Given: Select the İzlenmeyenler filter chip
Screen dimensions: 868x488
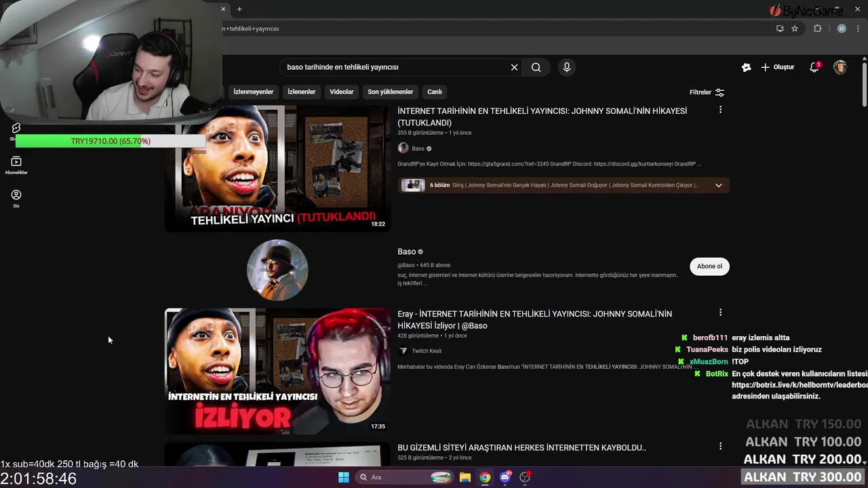Looking at the screenshot, I should point(254,91).
